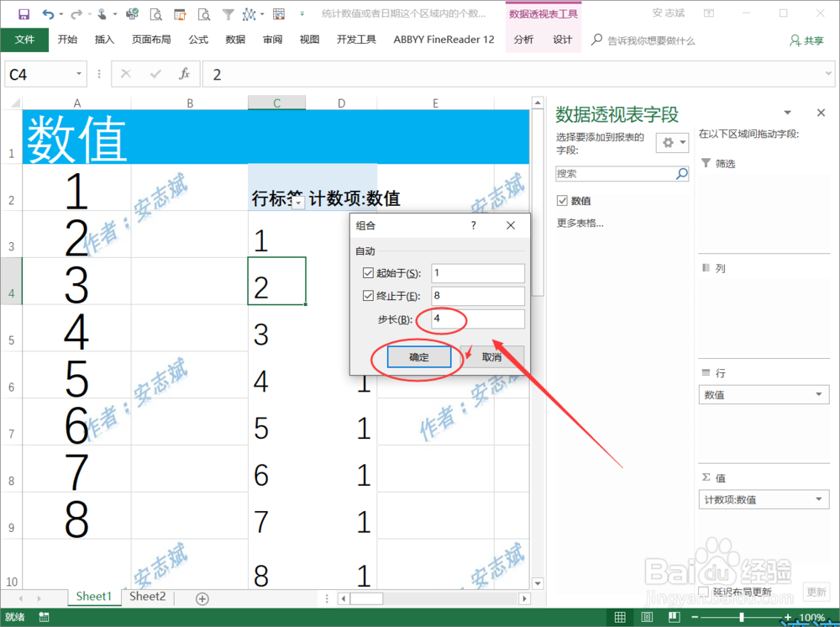Click the Select All corner triangle

tap(15, 103)
